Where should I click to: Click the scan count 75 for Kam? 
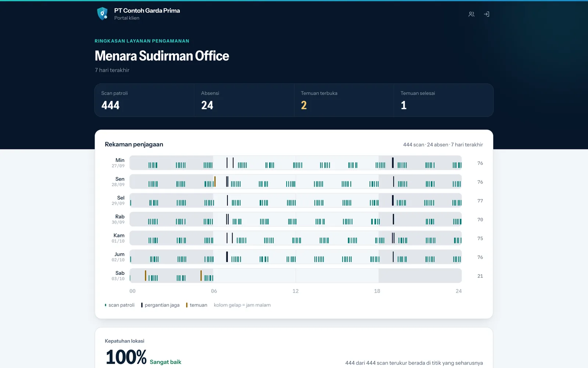click(480, 238)
